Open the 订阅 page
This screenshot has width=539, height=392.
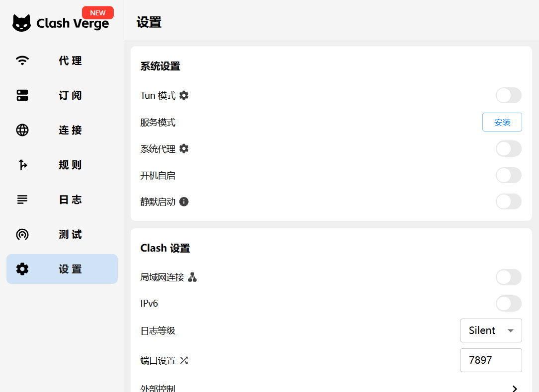(62, 95)
